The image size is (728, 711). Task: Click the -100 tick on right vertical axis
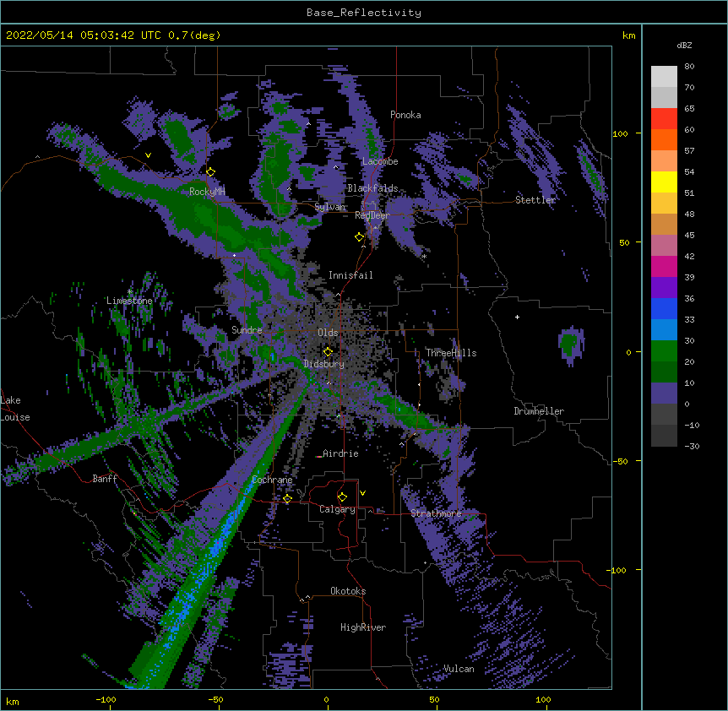tap(617, 570)
